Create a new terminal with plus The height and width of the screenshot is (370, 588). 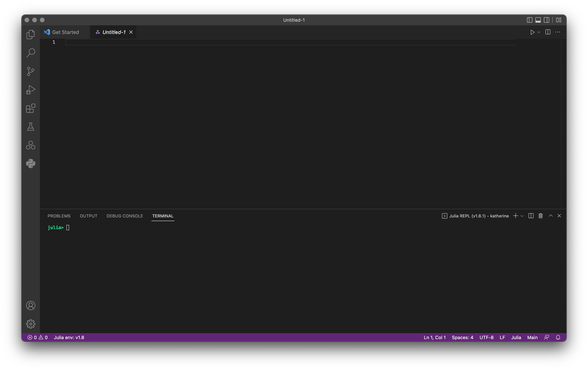point(515,216)
